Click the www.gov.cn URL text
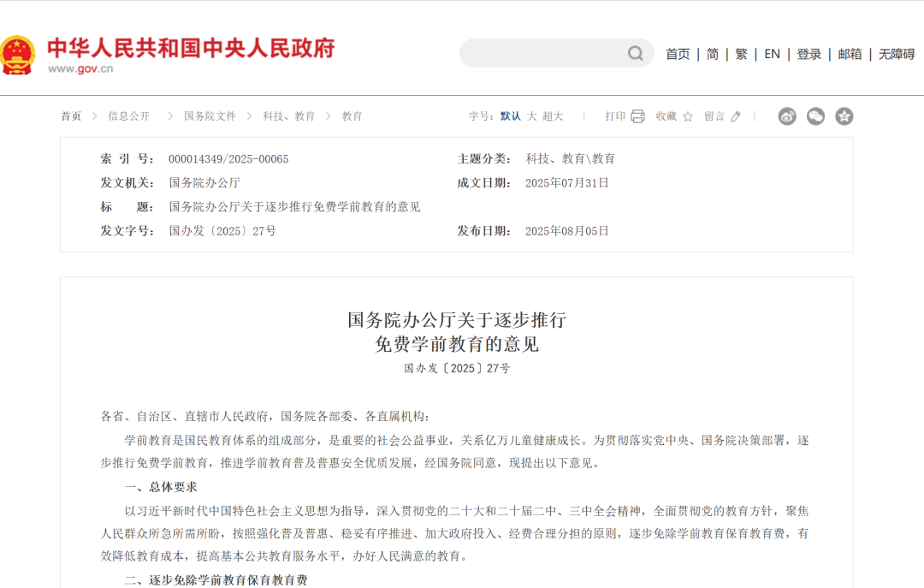Viewport: 924px width, 588px height. [x=80, y=69]
